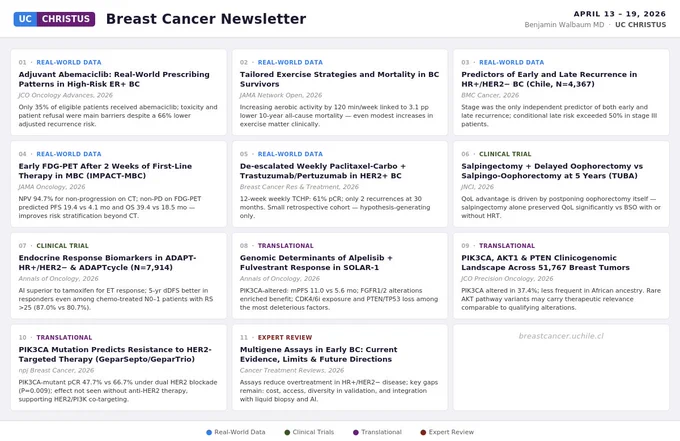The image size is (680, 441).
Task: Open article Early FDG-PET After 2 Weeks
Action: [105, 171]
